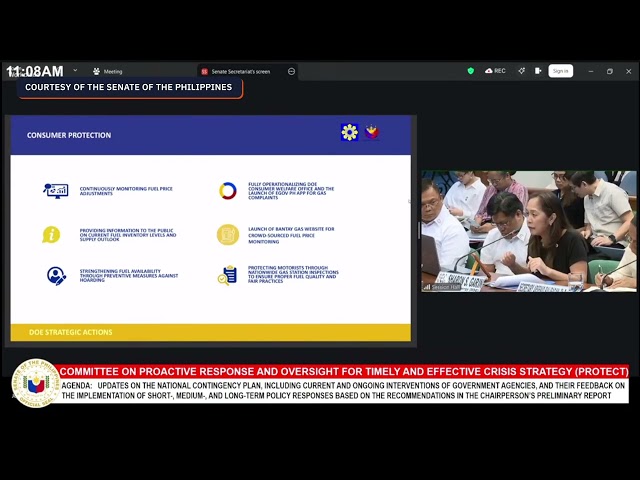The image size is (640, 480).
Task: Open the AI companion sparkle icon
Action: [x=522, y=71]
